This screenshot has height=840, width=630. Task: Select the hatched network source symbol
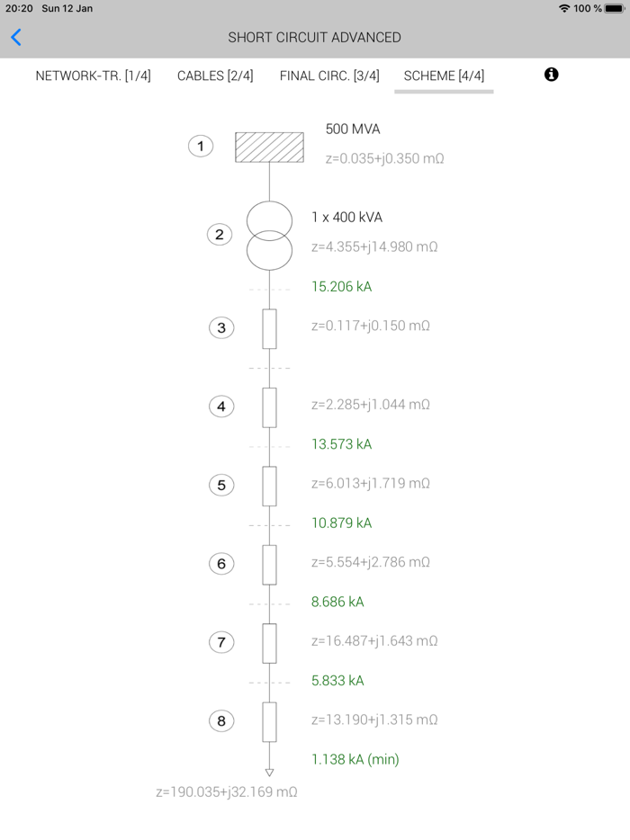pyautogui.click(x=269, y=147)
